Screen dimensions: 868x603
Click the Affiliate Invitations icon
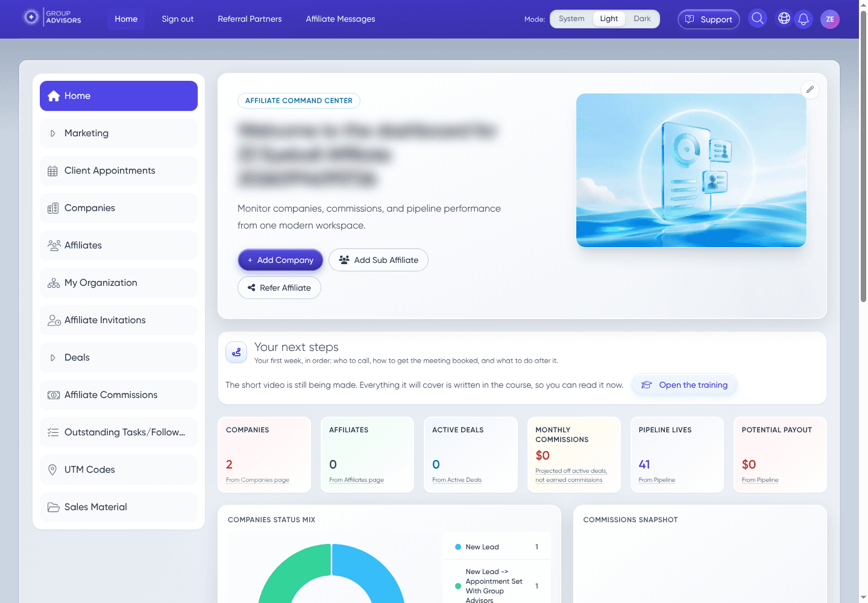[x=54, y=320]
